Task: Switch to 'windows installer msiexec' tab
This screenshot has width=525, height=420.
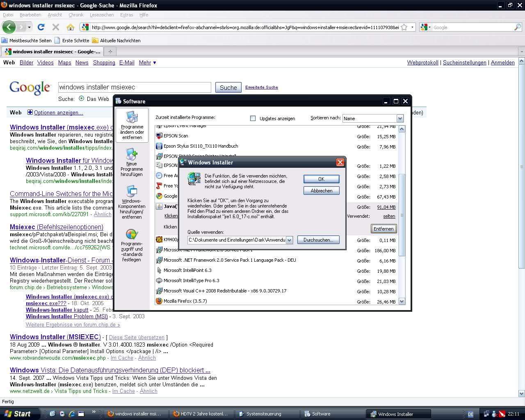Action: click(x=52, y=51)
